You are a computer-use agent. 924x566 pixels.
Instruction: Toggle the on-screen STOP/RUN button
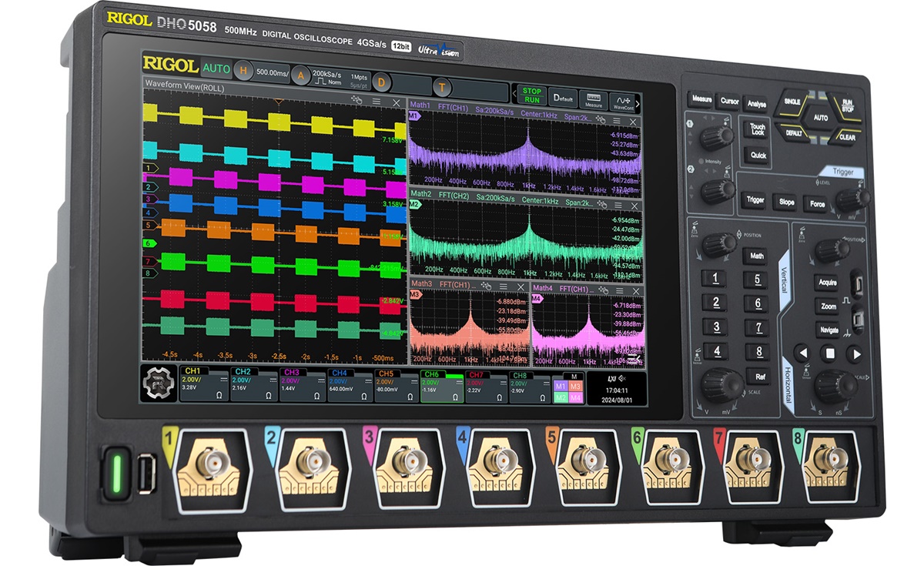coord(531,95)
